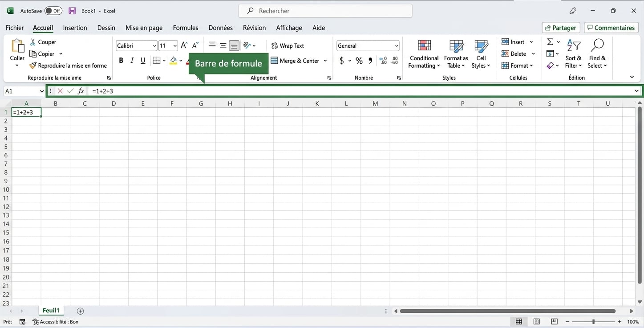Switch to the Données tab
This screenshot has width=644, height=328.
tap(221, 28)
